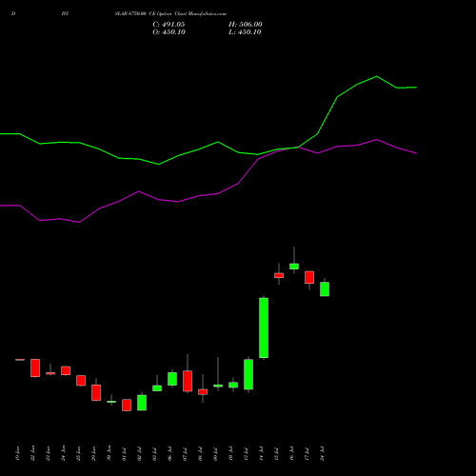Click the close value C: 491.05

169,25
